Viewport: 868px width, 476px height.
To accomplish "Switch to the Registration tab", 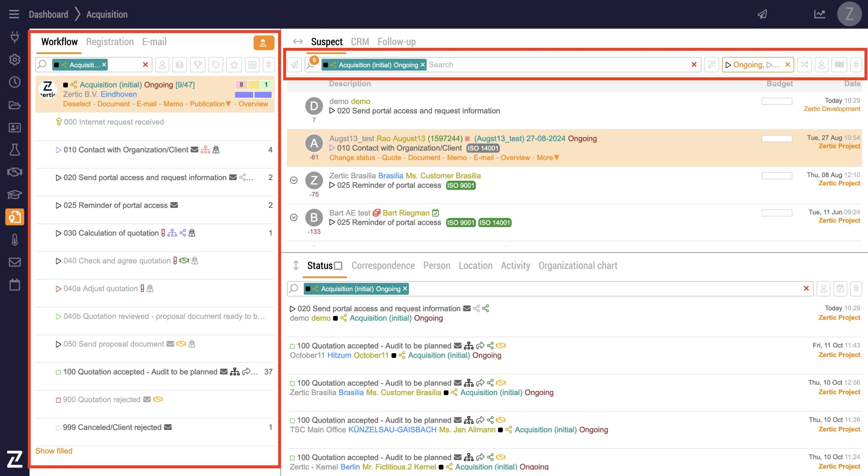I will pos(110,42).
